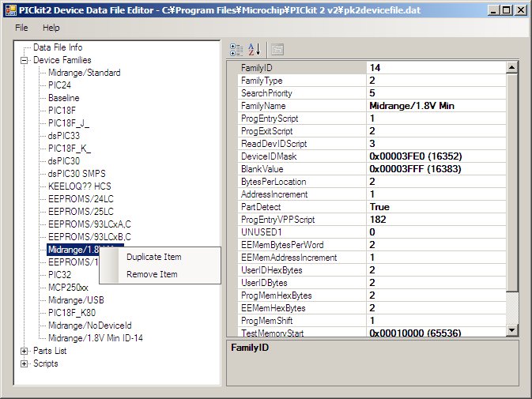The height and width of the screenshot is (399, 532).
Task: Edit the SearchPriority value 5
Action: (436, 93)
